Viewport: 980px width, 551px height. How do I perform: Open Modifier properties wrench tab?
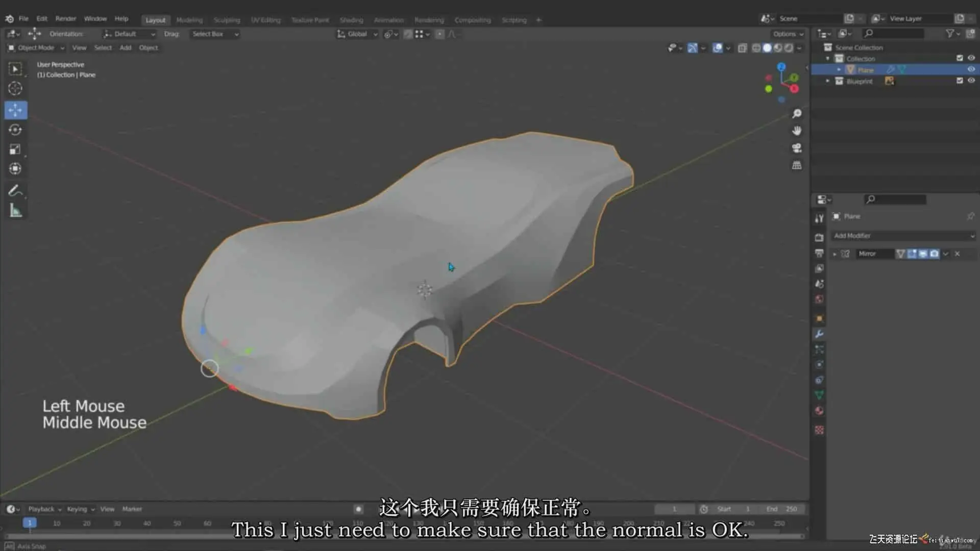pyautogui.click(x=819, y=334)
